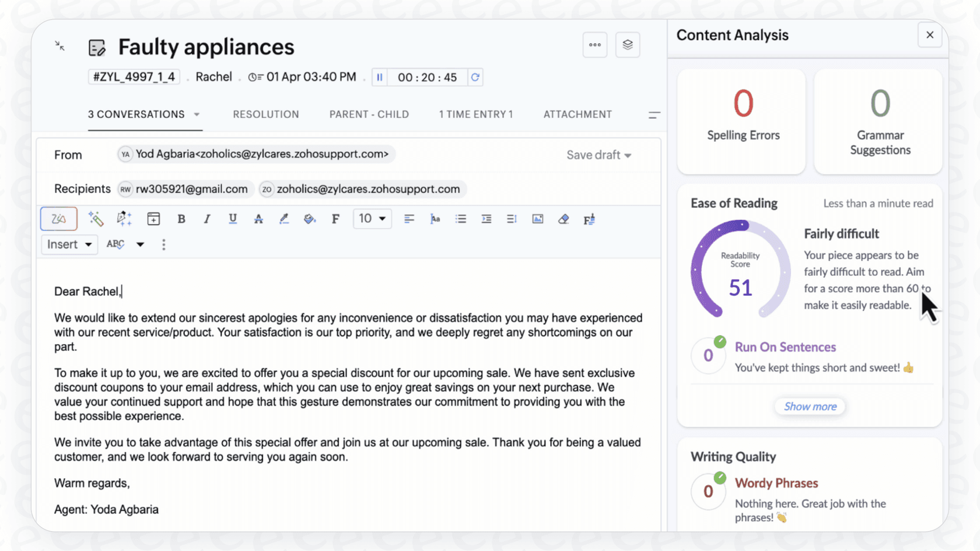Screen dimensions: 980x551
Task: Open the Attachment tab
Action: coord(577,114)
